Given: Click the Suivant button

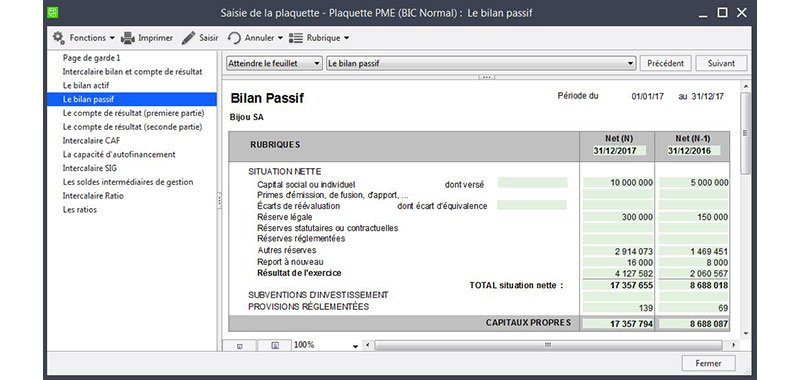Looking at the screenshot, I should click(x=721, y=63).
